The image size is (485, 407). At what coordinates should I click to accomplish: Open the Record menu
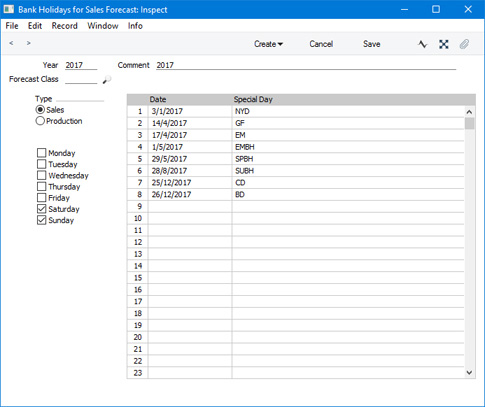point(65,26)
